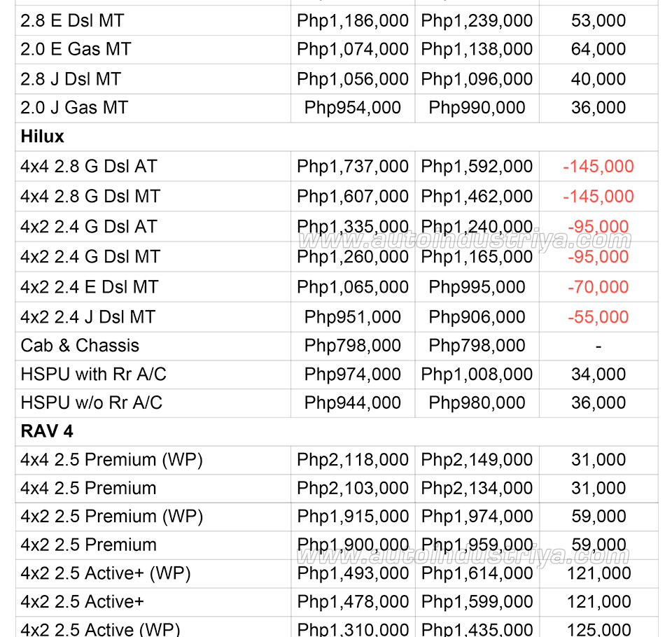Viewport: 672px width, 637px height.
Task: Click the 4x4 2.5 Premium (WP) label
Action: [x=112, y=460]
